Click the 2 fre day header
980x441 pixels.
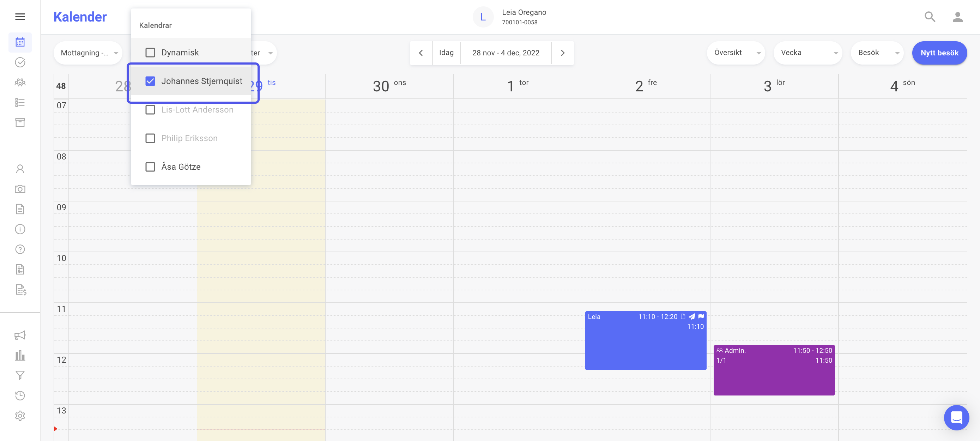(646, 86)
